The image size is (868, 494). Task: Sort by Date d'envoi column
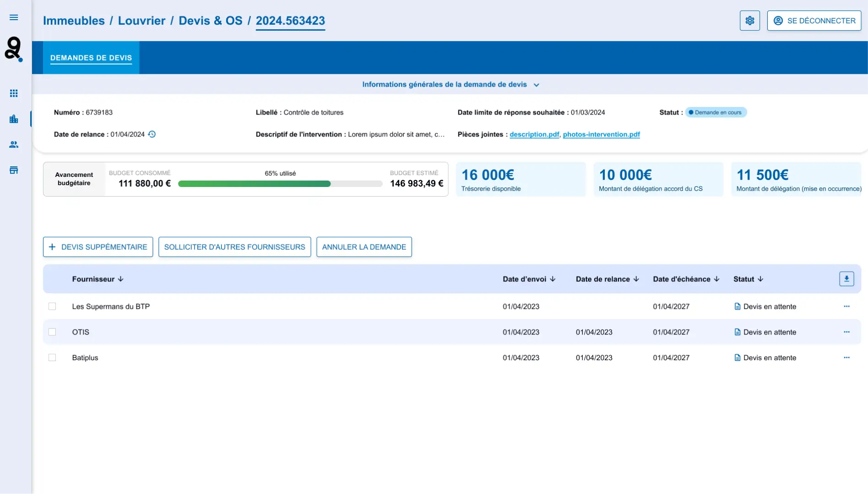pos(529,279)
